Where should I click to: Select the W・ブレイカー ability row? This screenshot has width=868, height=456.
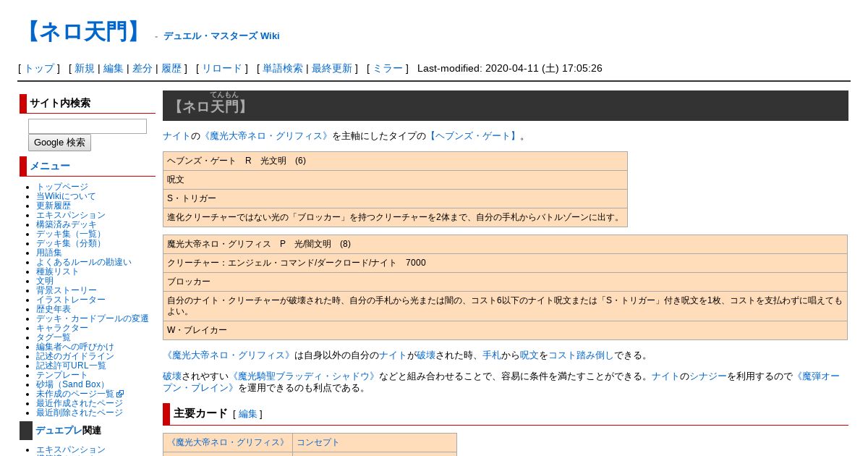coord(505,330)
